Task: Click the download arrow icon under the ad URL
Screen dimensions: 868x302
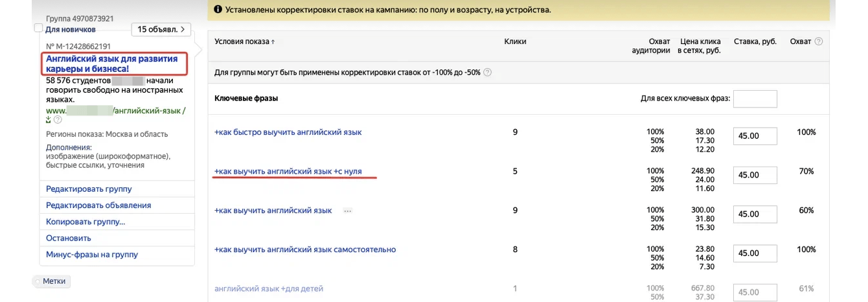Action: [49, 120]
